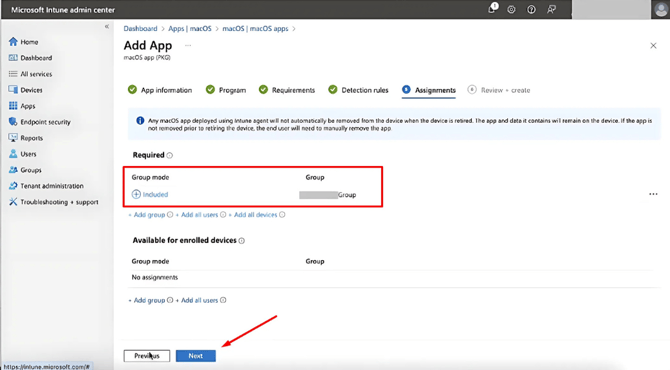Viewport: 670px width, 370px height.
Task: Open Troubleshooting + support label
Action: (x=59, y=202)
